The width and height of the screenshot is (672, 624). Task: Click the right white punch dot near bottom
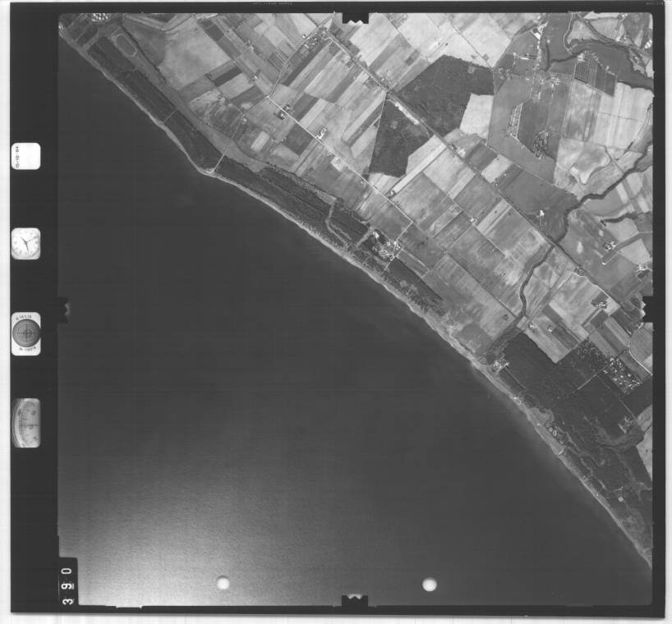coord(429,585)
